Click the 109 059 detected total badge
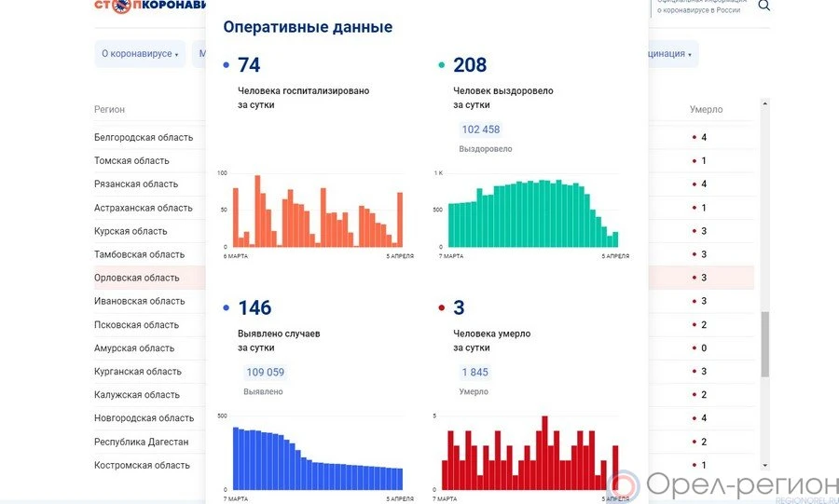Screen dimensions: 839x504 click(265, 372)
